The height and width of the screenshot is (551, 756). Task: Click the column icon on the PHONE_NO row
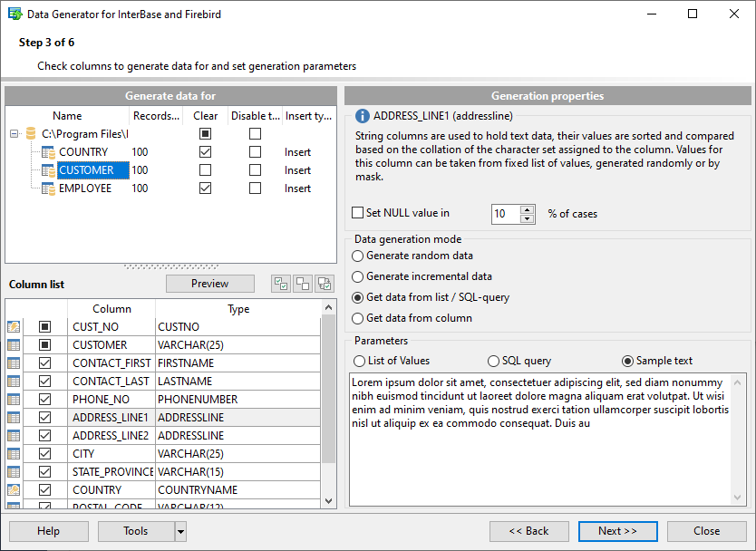[x=14, y=400]
